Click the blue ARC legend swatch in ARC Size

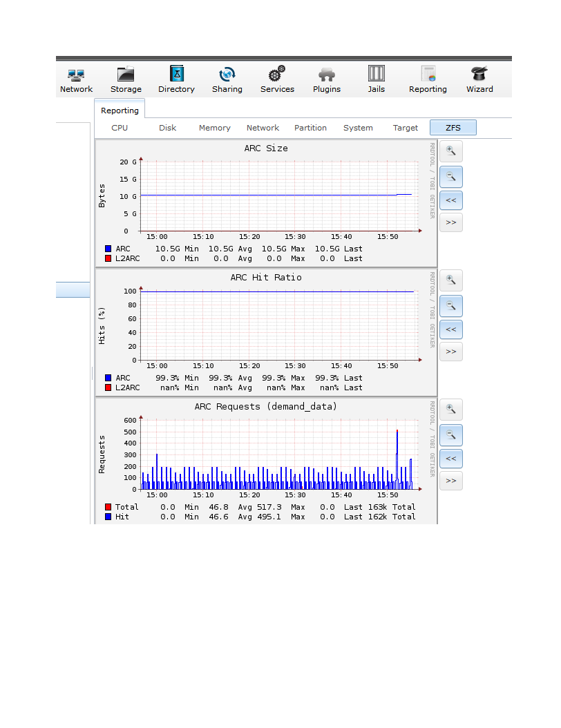tap(108, 249)
